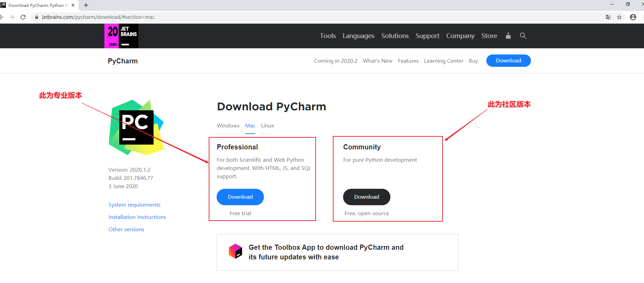Click the 'Free trial' text
The image size is (644, 283).
pos(240,213)
